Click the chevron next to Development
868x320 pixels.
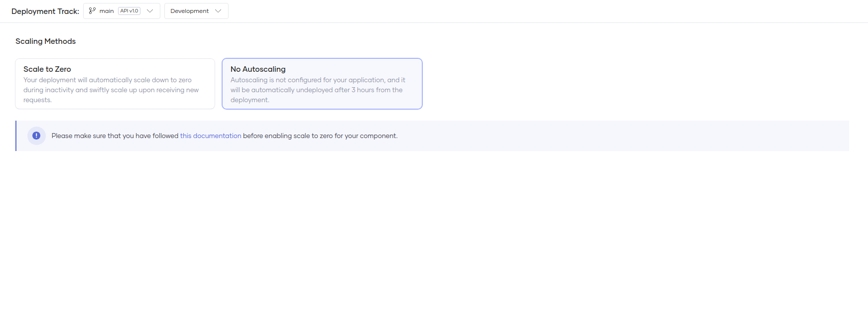(x=218, y=11)
